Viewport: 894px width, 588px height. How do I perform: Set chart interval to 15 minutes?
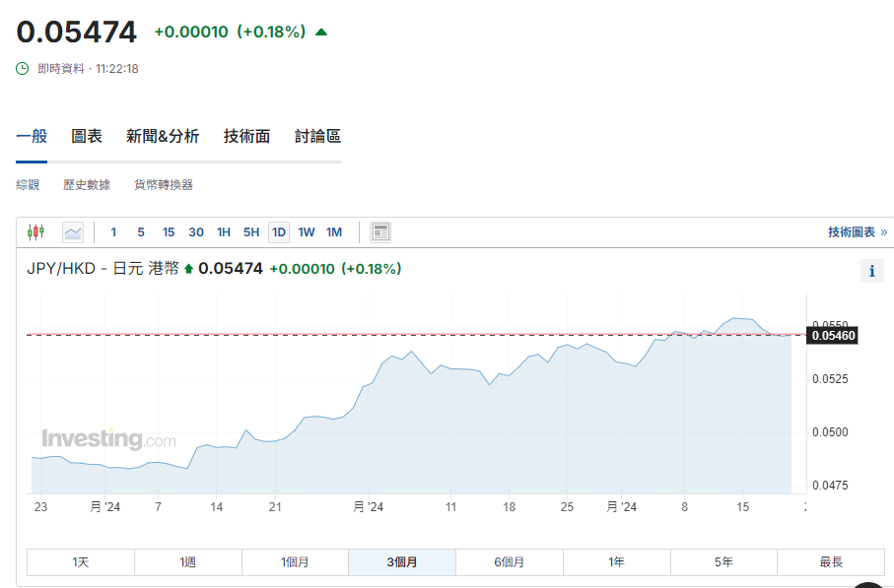pyautogui.click(x=169, y=232)
